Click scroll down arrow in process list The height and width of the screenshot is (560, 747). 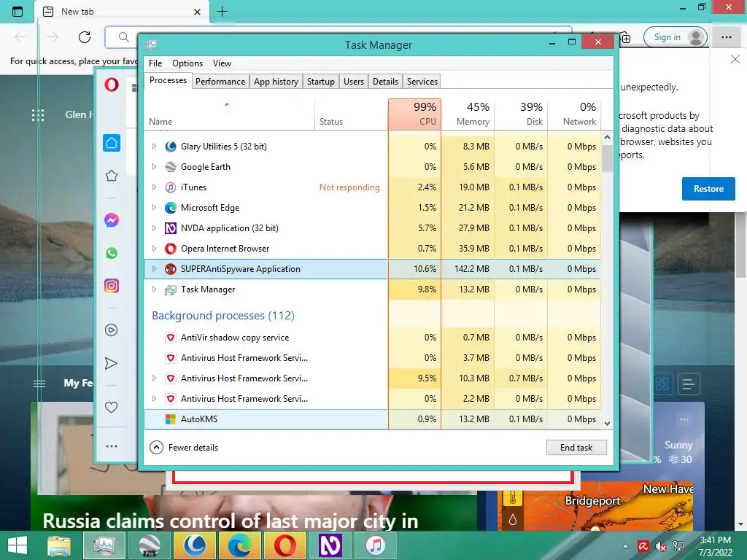coord(607,424)
